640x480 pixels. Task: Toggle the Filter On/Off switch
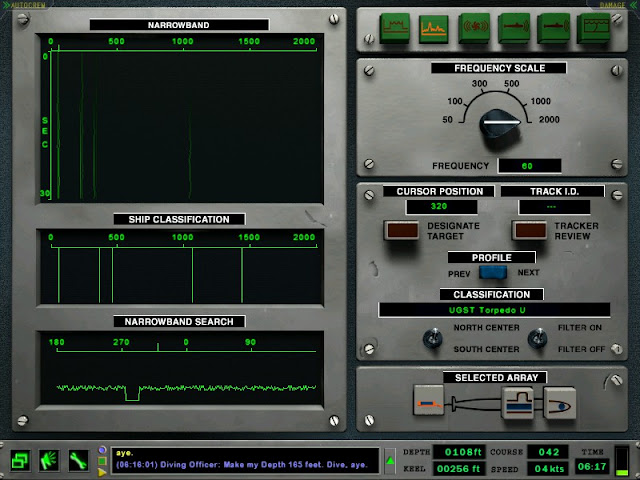pos(537,338)
